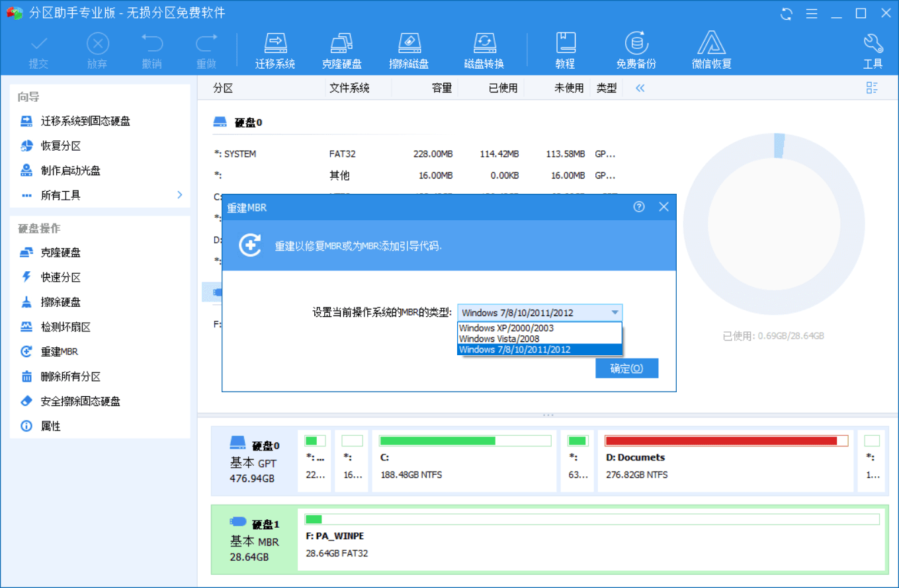Click the 擦除磁盘 toolbar icon
This screenshot has width=899, height=588.
(409, 50)
